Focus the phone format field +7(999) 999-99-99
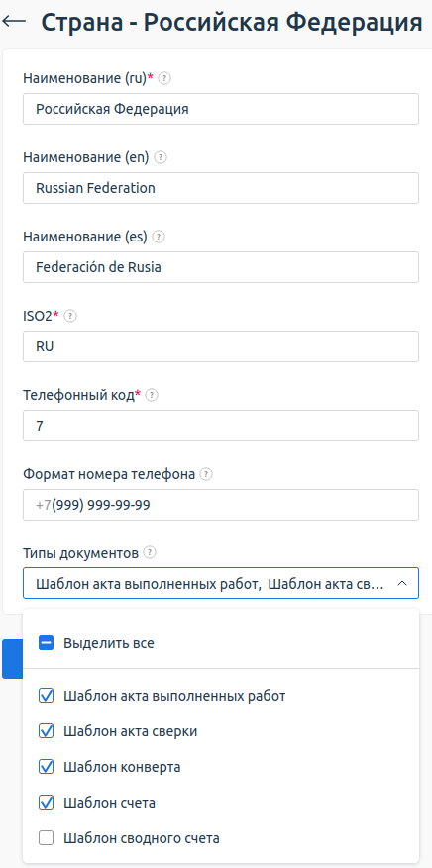 [x=221, y=505]
